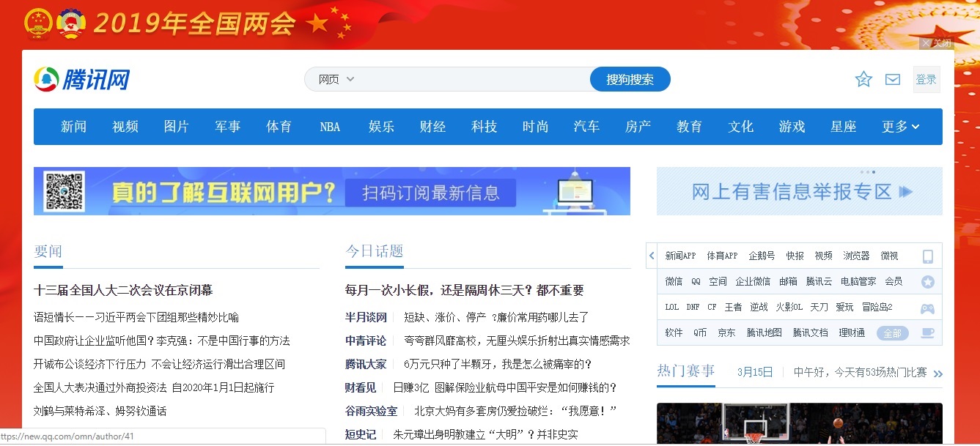
Task: Open 腾讯文档 link in services panel
Action: point(810,332)
